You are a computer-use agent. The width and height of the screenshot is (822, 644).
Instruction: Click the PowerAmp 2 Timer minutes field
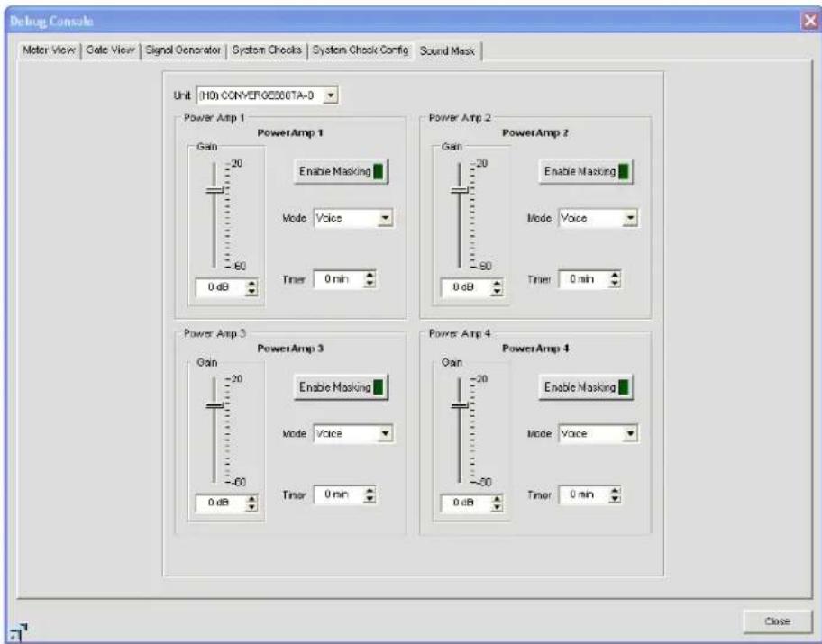(583, 279)
